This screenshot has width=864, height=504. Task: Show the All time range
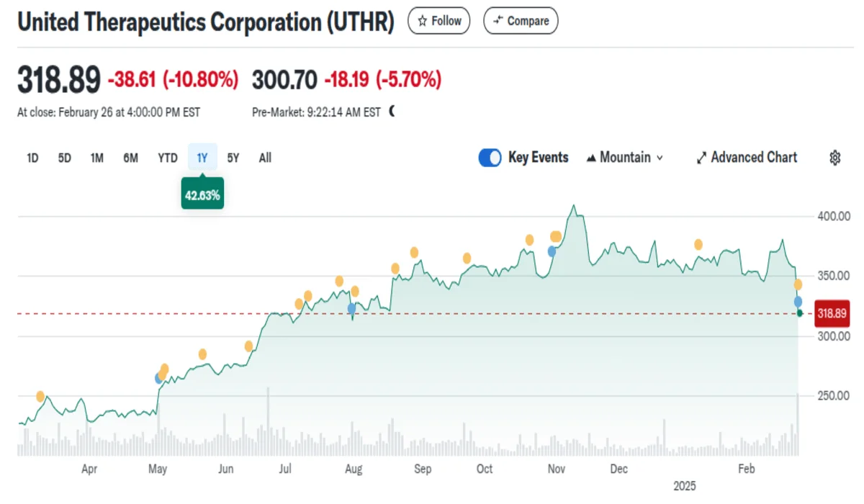pos(265,158)
